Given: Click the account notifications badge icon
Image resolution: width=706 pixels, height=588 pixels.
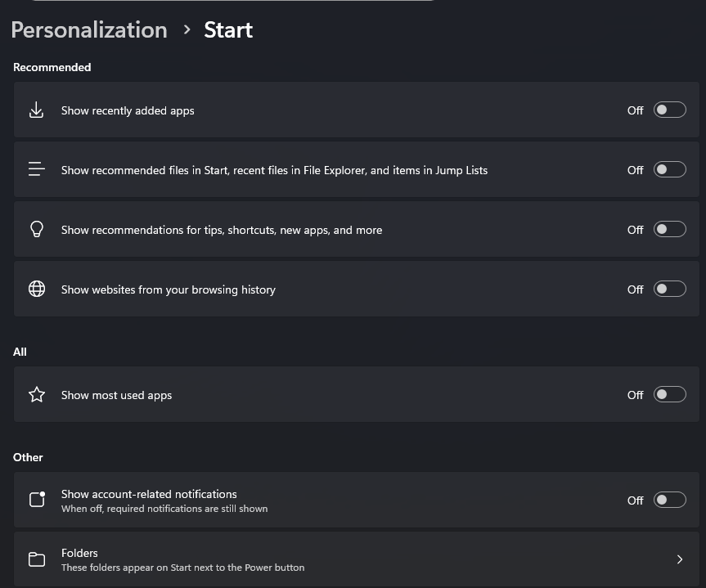Looking at the screenshot, I should pos(37,500).
